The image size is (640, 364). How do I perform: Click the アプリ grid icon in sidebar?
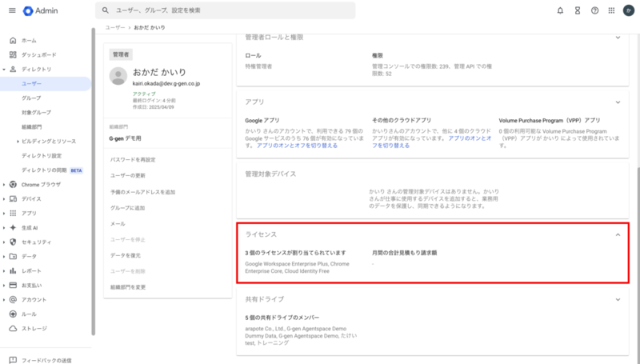point(13,214)
